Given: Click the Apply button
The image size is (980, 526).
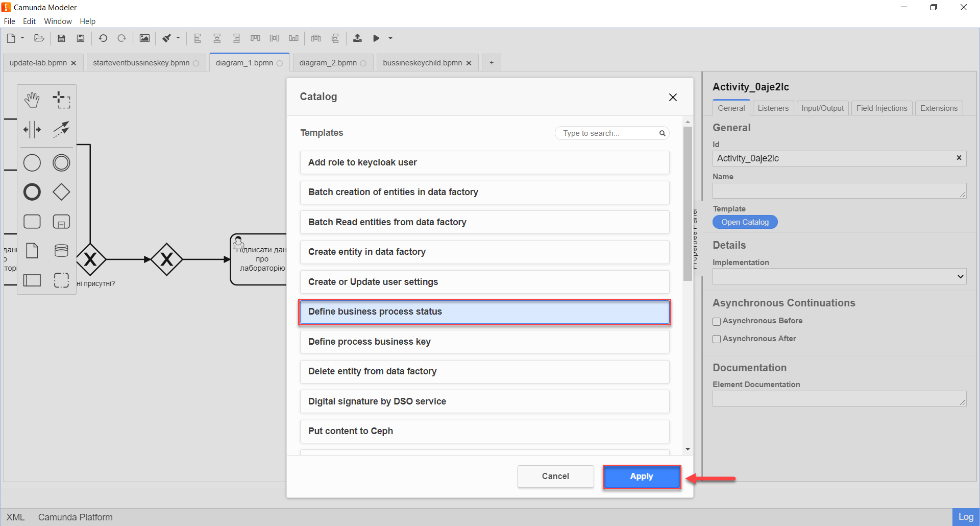Looking at the screenshot, I should (642, 476).
